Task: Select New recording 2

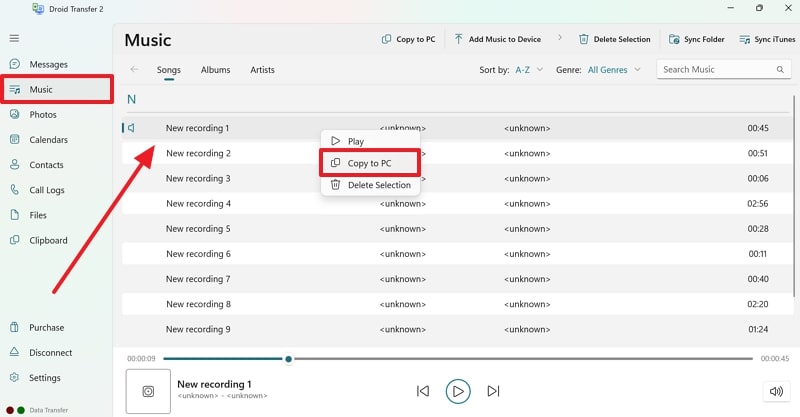Action: click(457, 153)
